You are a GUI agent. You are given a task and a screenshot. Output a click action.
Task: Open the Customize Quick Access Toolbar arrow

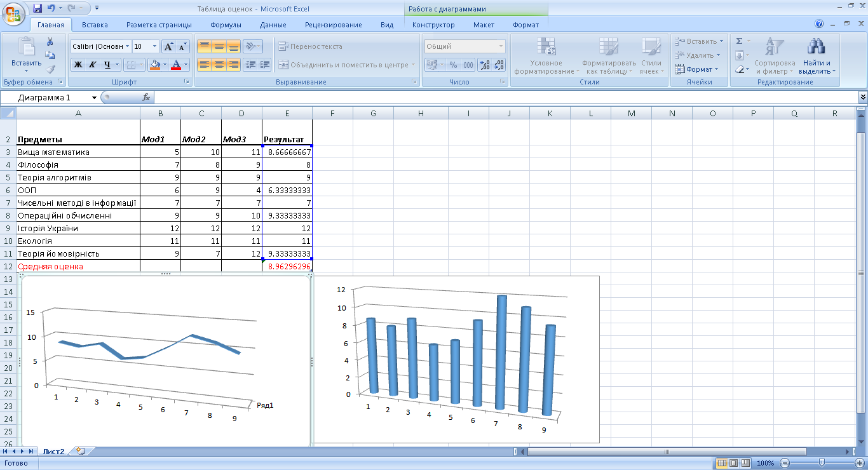point(97,8)
